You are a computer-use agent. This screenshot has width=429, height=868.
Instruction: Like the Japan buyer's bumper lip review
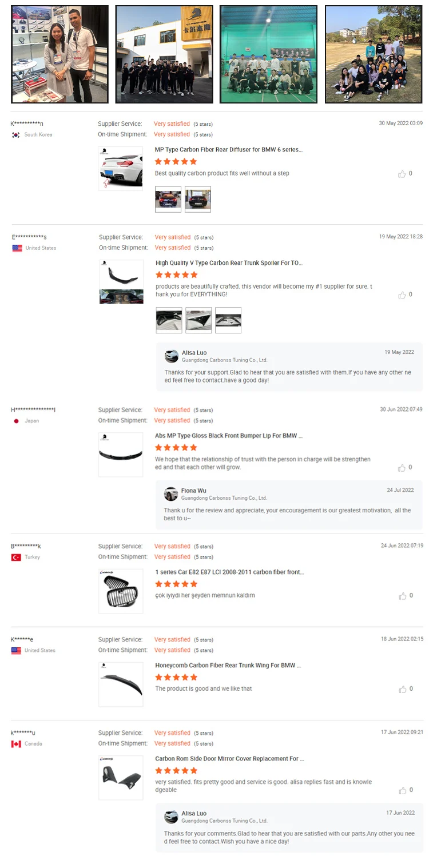402,468
